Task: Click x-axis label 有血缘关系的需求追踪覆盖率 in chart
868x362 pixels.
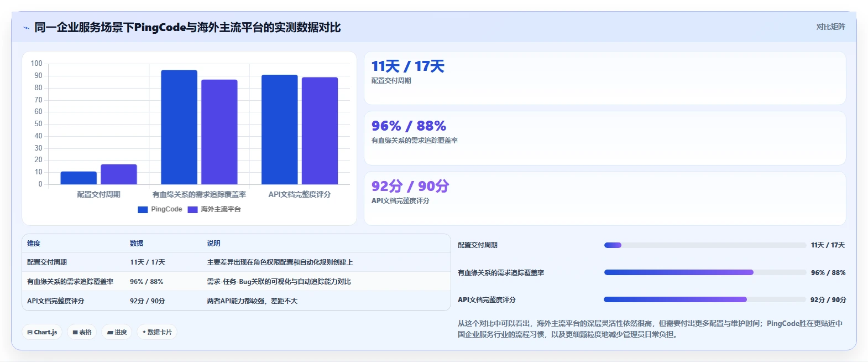Action: coord(199,194)
